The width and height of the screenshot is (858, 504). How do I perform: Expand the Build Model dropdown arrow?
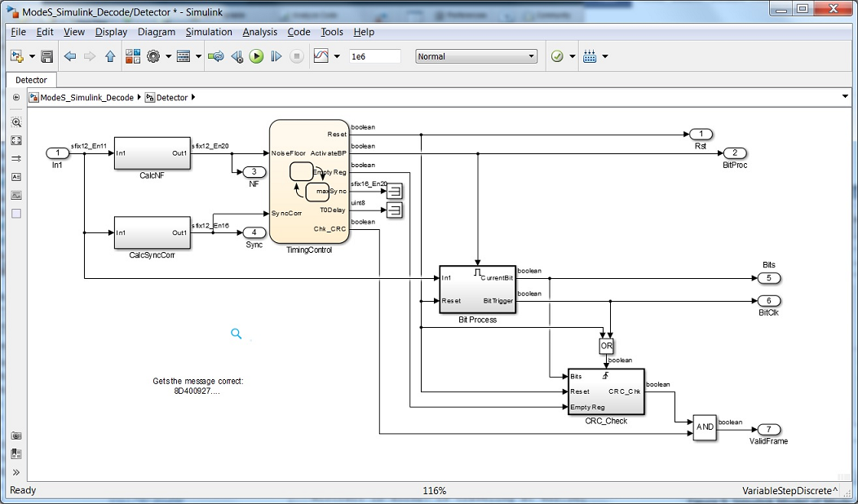[605, 56]
